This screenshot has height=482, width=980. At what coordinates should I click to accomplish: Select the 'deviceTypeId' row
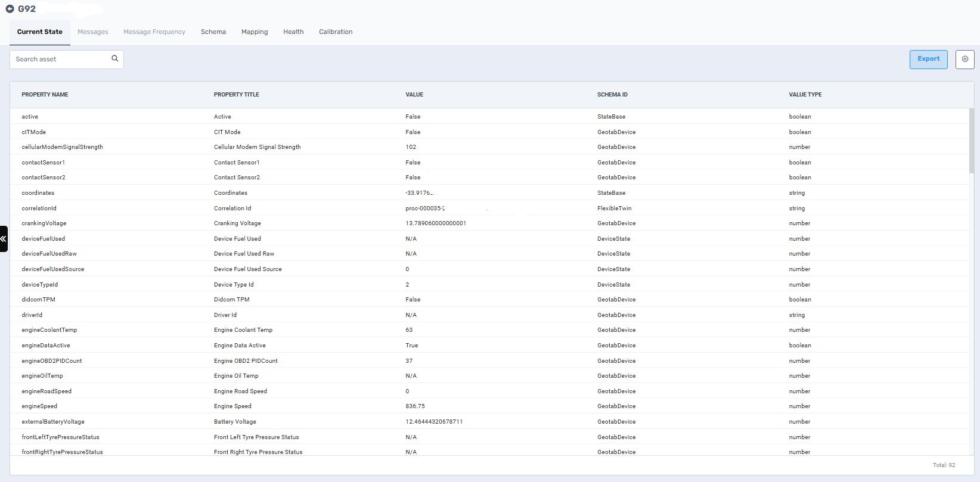489,284
